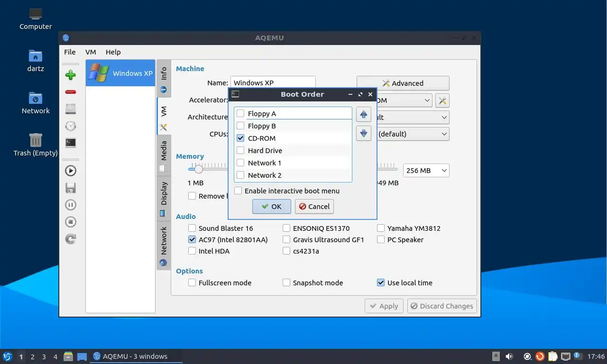The image size is (607, 364).
Task: Open the Computer desktop icon
Action: 36,19
